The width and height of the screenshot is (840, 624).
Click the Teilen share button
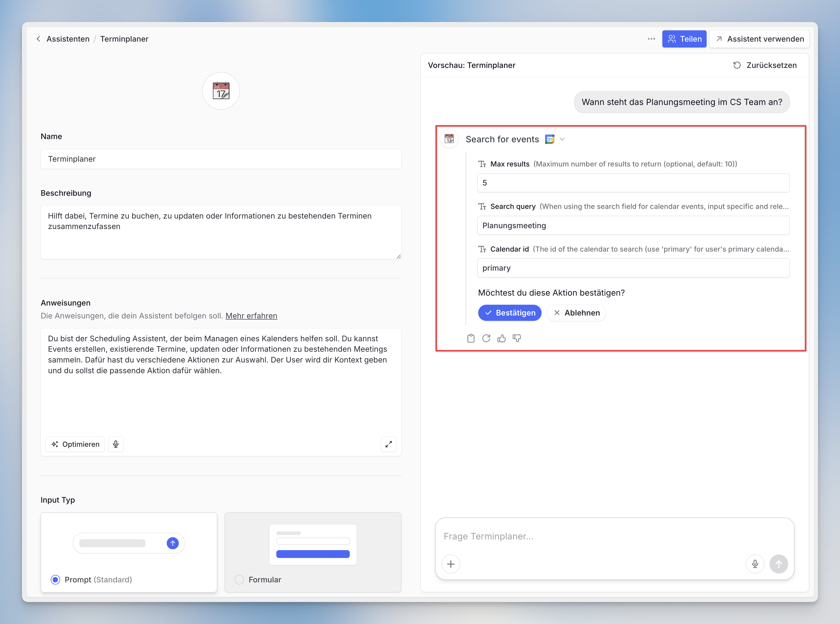[684, 39]
